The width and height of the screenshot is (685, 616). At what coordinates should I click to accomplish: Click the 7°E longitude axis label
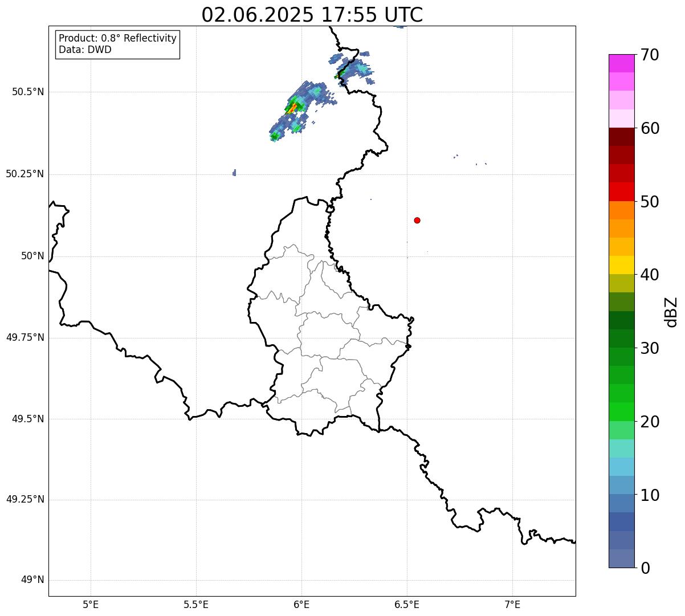(x=513, y=604)
